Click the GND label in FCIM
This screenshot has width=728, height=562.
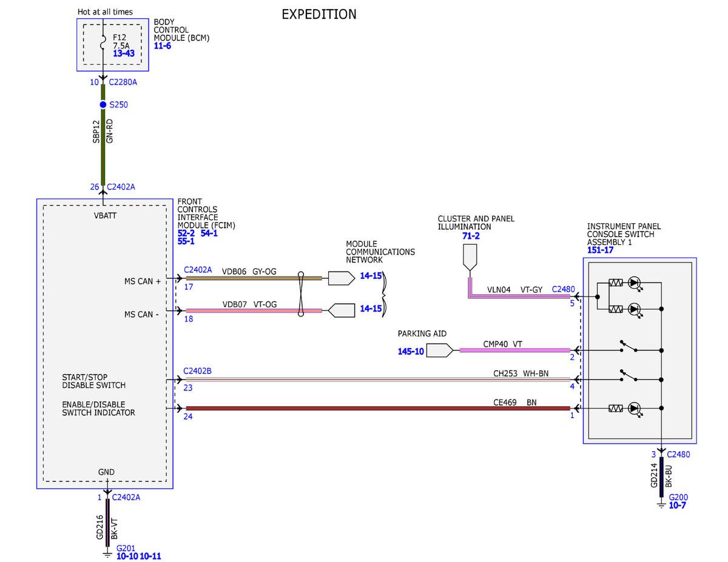pyautogui.click(x=106, y=472)
